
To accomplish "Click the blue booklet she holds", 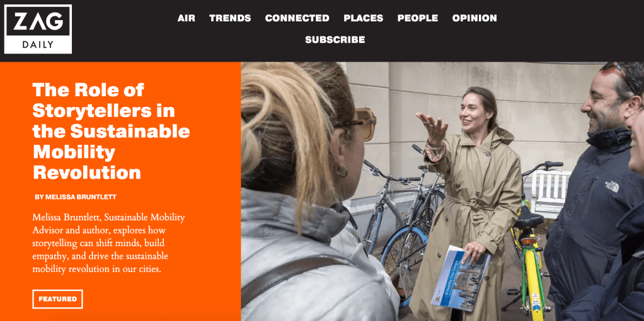I will coord(461,278).
